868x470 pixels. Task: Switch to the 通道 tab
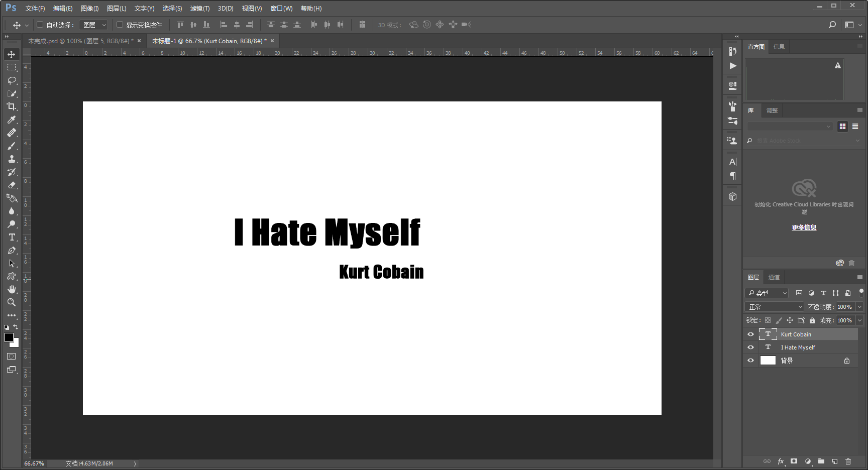point(774,277)
